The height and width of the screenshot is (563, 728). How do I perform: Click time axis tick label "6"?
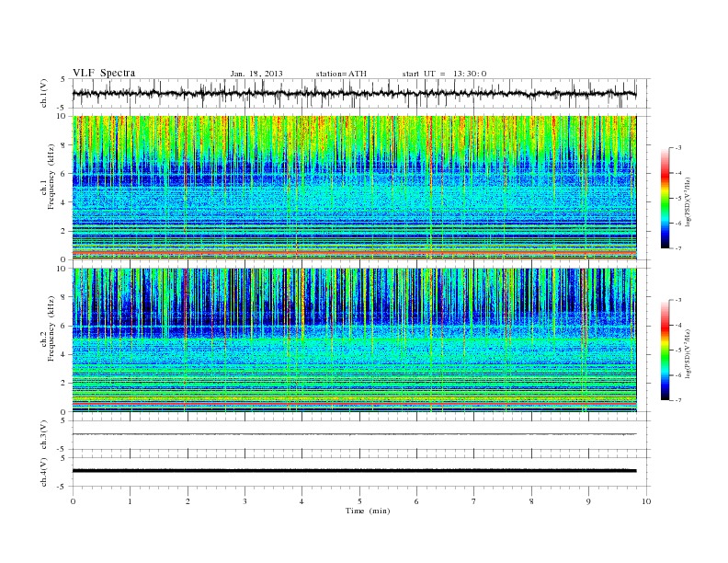click(416, 501)
